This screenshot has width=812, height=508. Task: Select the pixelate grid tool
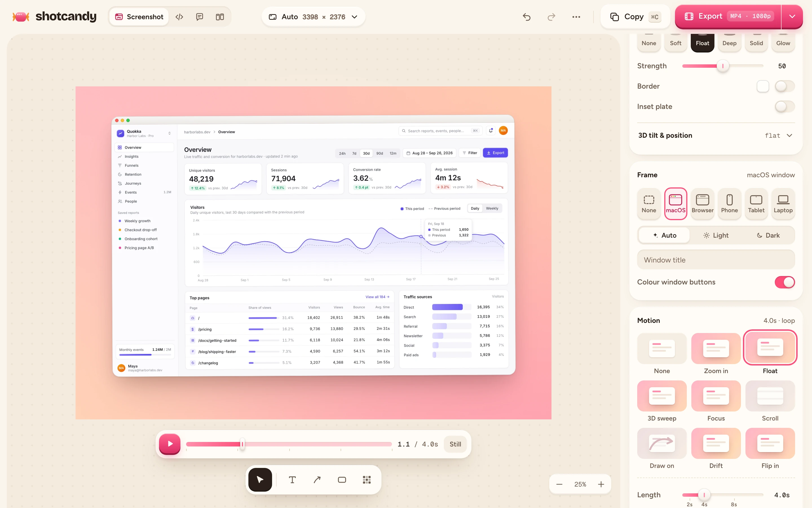pos(367,479)
